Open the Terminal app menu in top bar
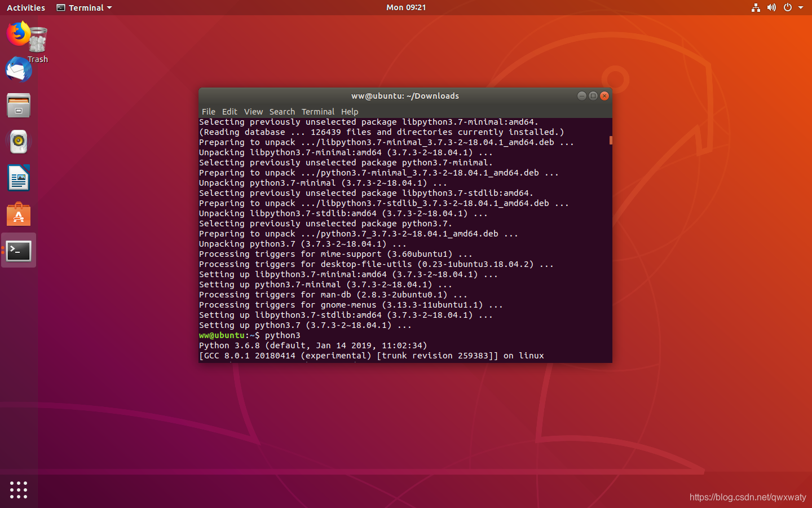The height and width of the screenshot is (508, 812). click(x=84, y=7)
